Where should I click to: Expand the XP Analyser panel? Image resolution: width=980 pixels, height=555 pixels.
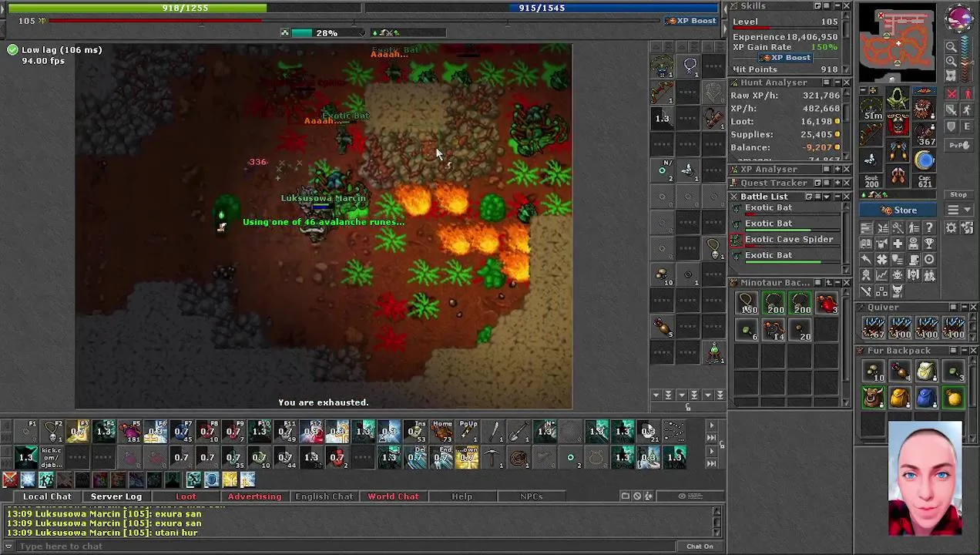pyautogui.click(x=837, y=169)
